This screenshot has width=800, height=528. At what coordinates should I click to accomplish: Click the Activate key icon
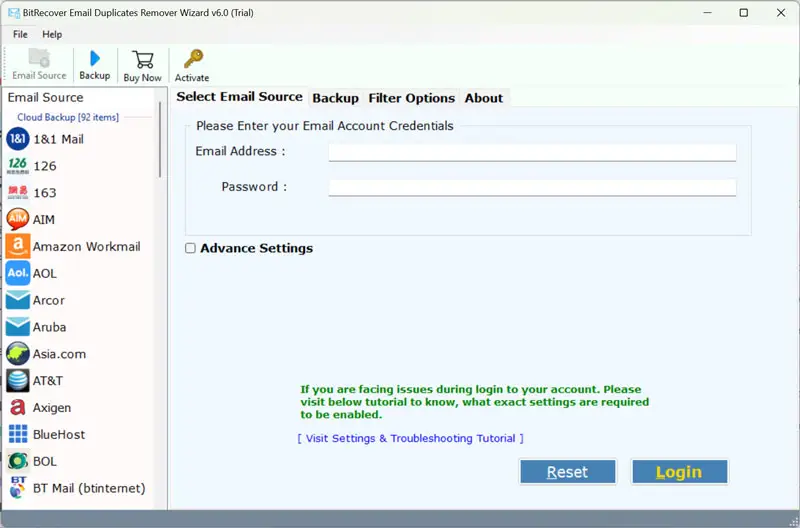(193, 59)
